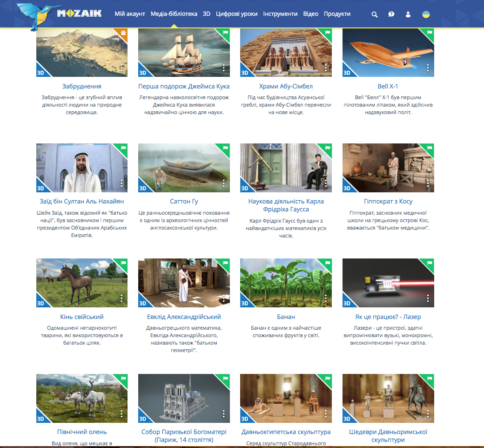This screenshot has width=484, height=448.
Task: Open three-dot menu on Гіппократ з Косу card
Action: (x=428, y=183)
